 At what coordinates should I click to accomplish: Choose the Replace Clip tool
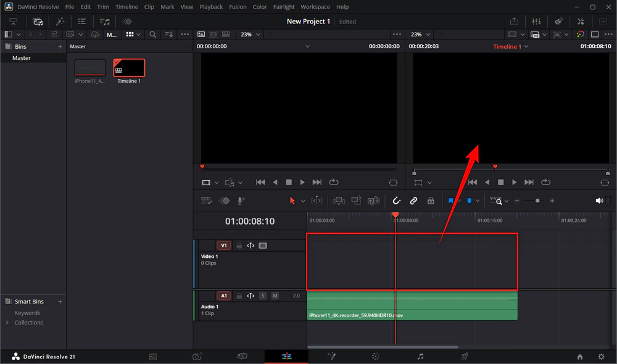(373, 201)
